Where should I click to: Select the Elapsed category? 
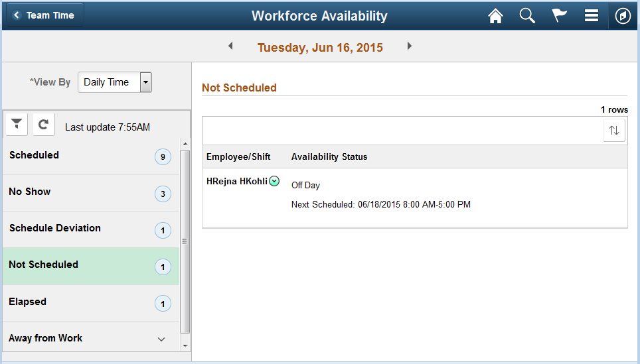point(90,303)
